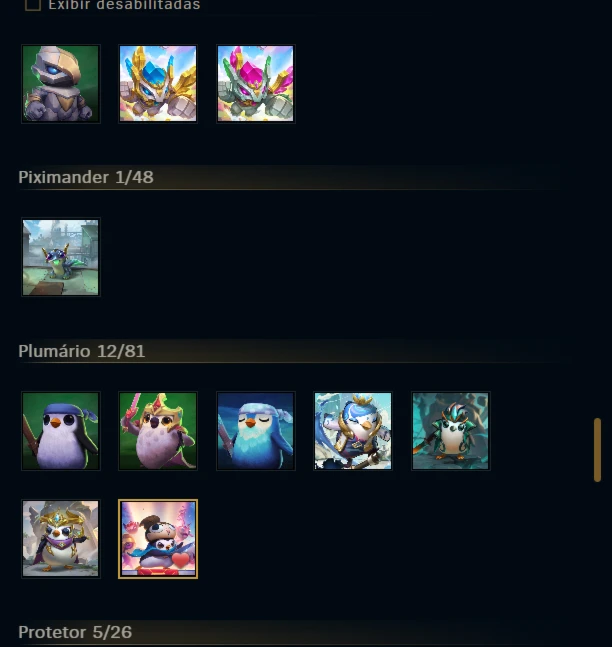Image resolution: width=612 pixels, height=647 pixels.
Task: Pick the pink crystal golem Little Legend
Action: [x=255, y=84]
